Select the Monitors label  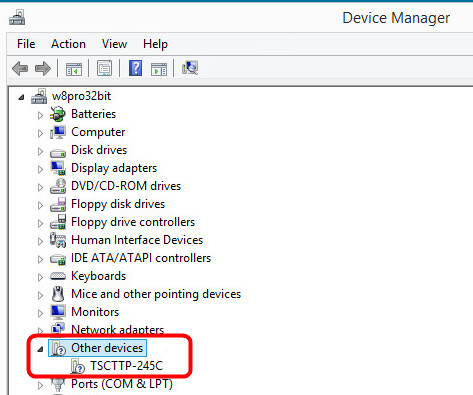click(95, 312)
